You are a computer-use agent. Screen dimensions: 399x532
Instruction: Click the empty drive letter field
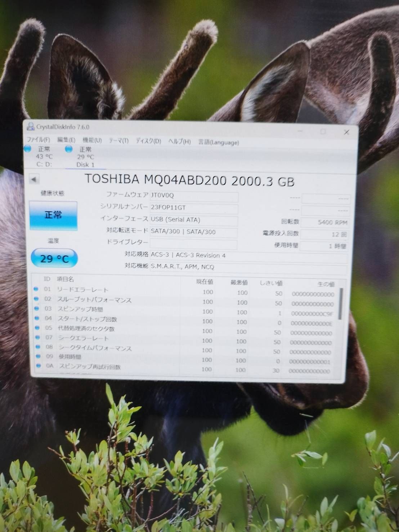coord(193,244)
